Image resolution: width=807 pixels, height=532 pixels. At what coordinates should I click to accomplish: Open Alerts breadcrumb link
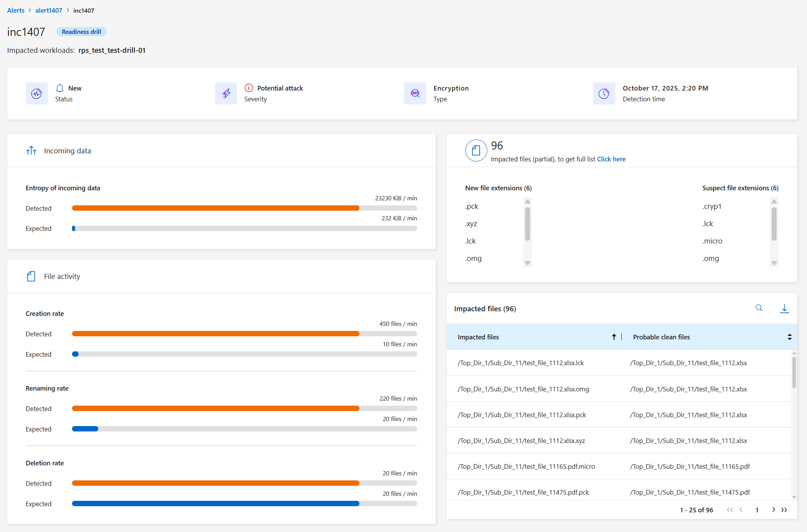[16, 10]
